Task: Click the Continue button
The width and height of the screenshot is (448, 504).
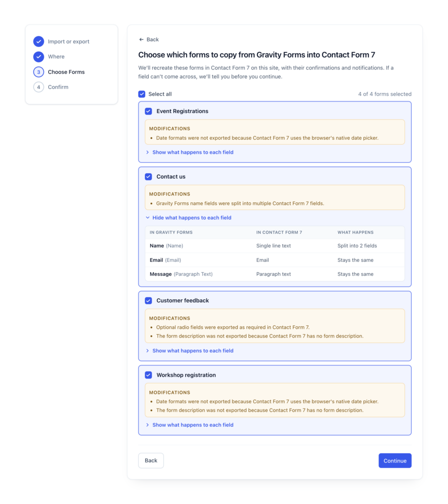Action: (395, 461)
